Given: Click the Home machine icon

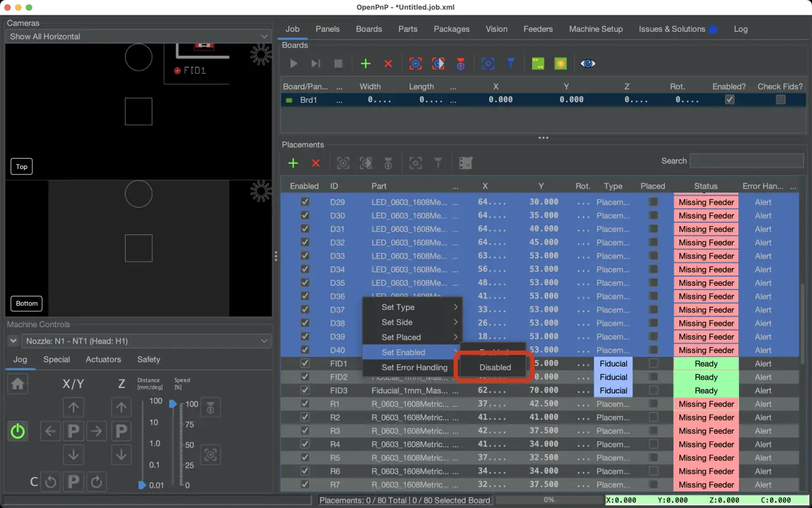Looking at the screenshot, I should pos(18,384).
